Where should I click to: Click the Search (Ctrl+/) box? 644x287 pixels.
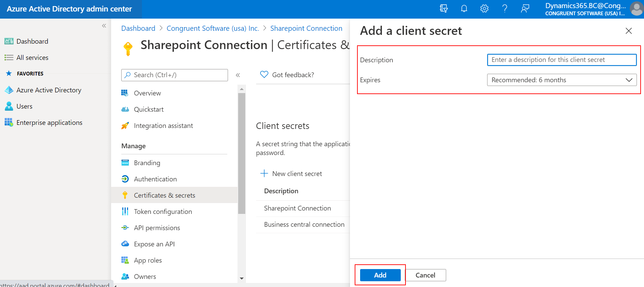pos(174,75)
